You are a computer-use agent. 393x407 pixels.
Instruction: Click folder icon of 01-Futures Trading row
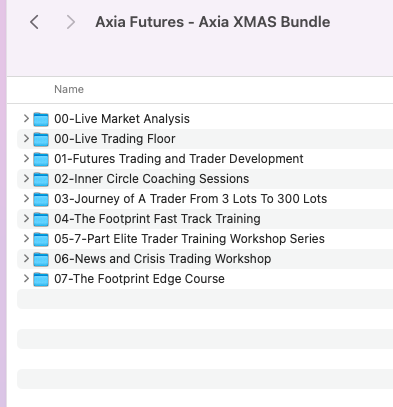pos(41,159)
